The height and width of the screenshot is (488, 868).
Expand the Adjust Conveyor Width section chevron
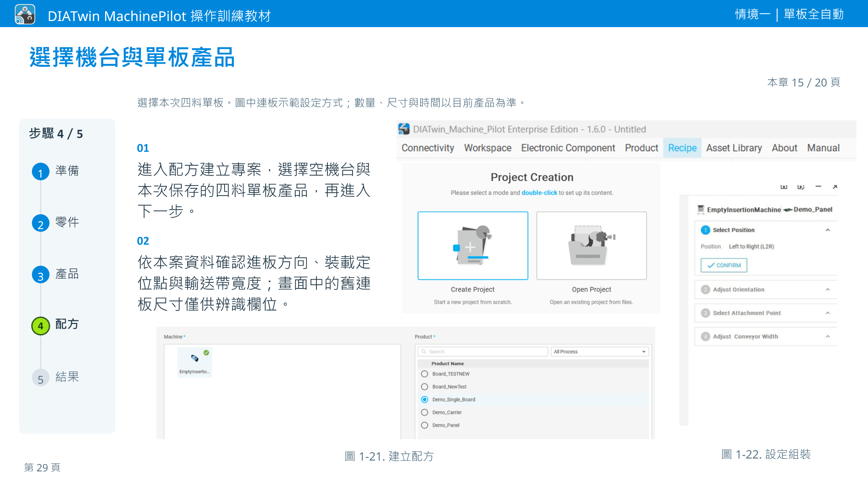click(x=828, y=337)
